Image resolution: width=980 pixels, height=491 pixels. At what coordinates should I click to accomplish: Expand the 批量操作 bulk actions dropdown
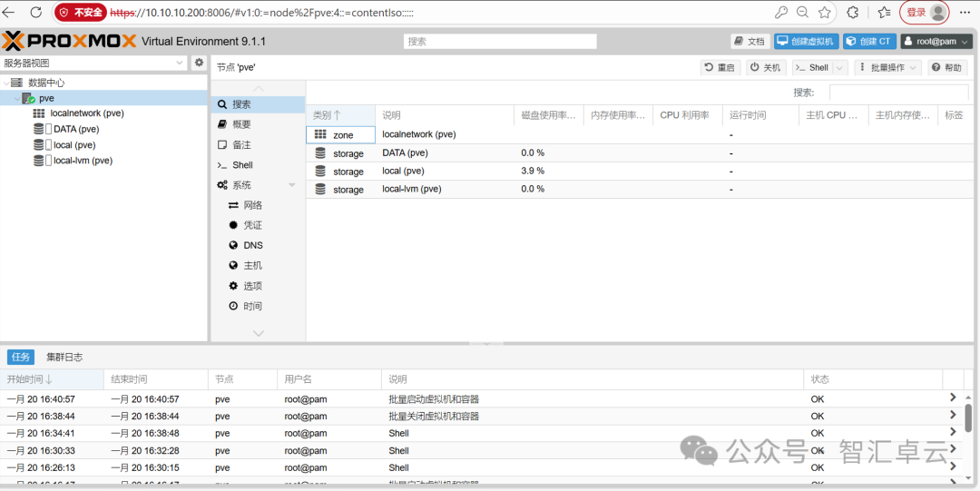[x=887, y=68]
